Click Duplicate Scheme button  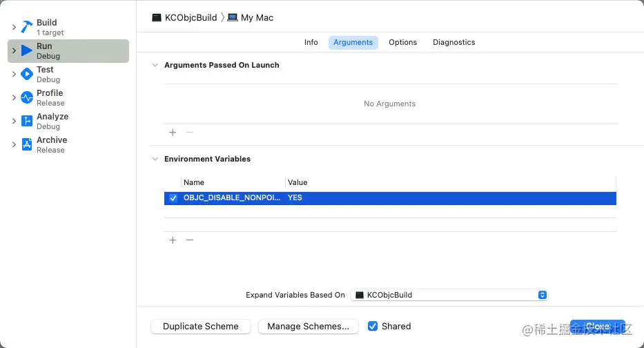pyautogui.click(x=201, y=327)
